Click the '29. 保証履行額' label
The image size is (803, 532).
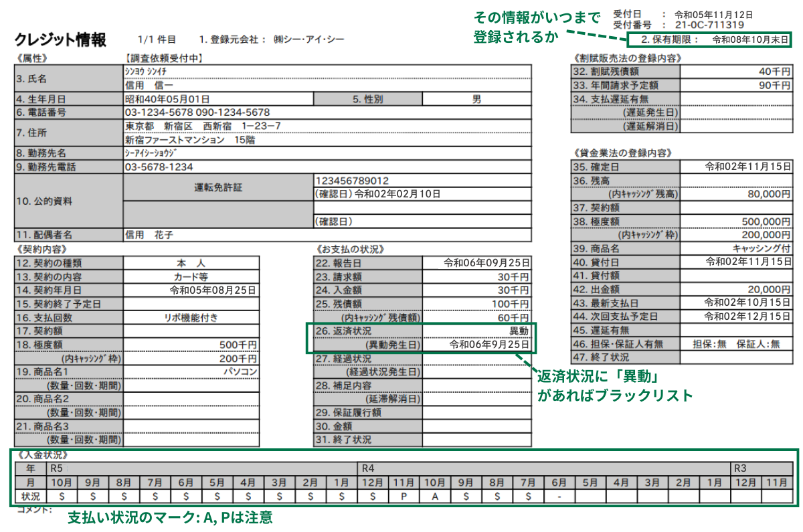click(347, 412)
